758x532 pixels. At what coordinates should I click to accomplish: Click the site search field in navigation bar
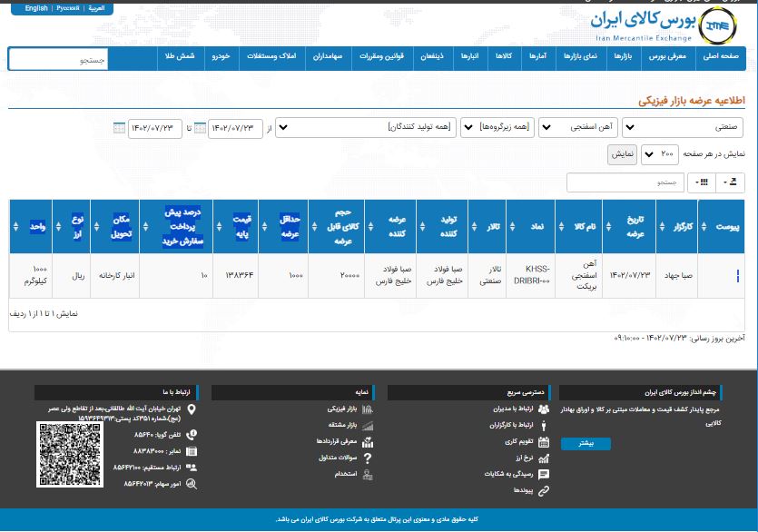(x=58, y=60)
